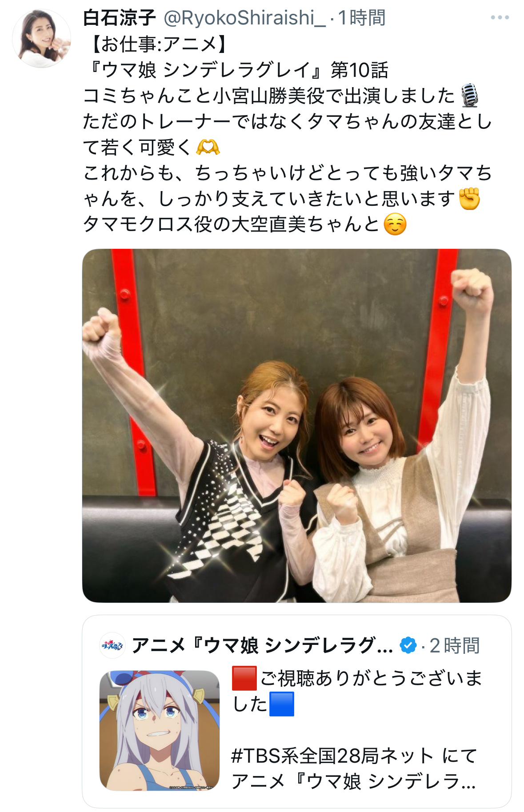Viewport: 524px width, 812px height.
Task: Click the quoted account's profile icon
Action: (x=112, y=645)
